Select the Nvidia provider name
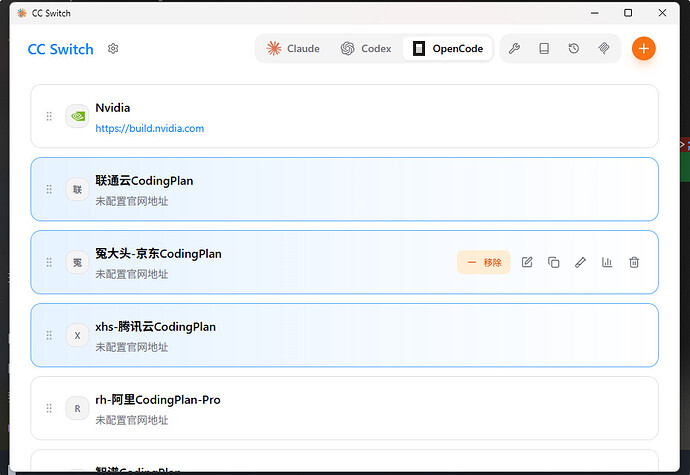This screenshot has width=690, height=475. point(113,108)
